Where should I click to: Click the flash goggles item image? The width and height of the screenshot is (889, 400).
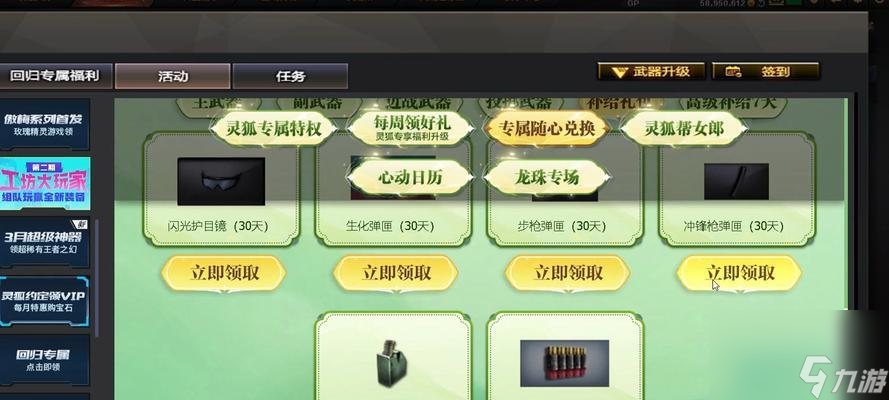[x=221, y=181]
